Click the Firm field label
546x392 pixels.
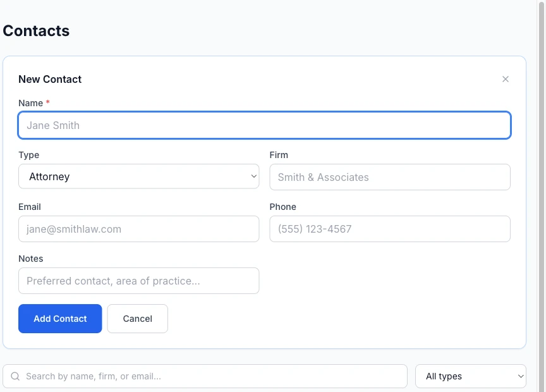(x=279, y=155)
